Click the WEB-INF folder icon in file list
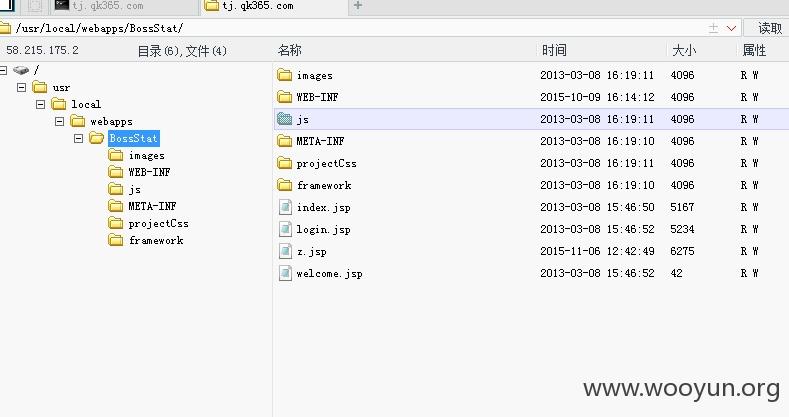Viewport: 789px width, 417px height. tap(284, 97)
